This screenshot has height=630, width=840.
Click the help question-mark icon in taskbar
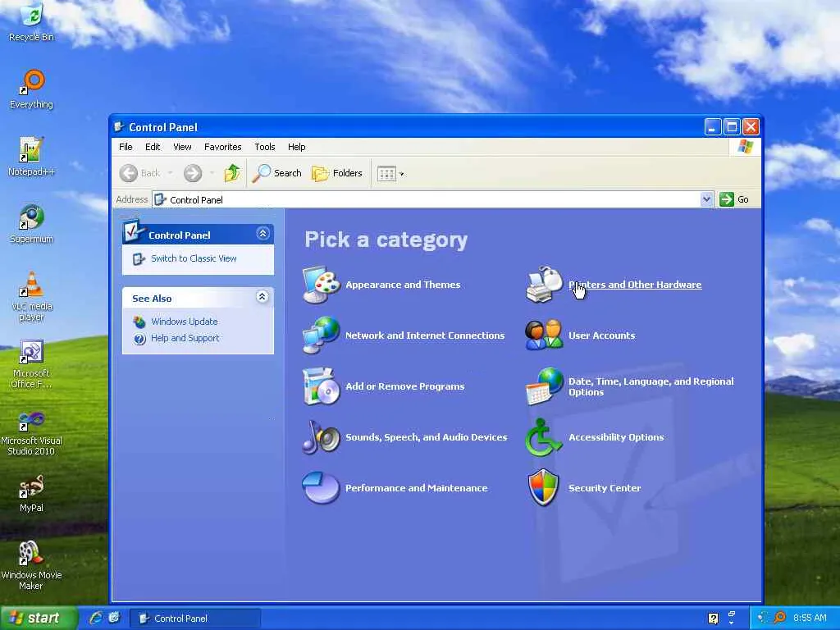[x=713, y=619]
